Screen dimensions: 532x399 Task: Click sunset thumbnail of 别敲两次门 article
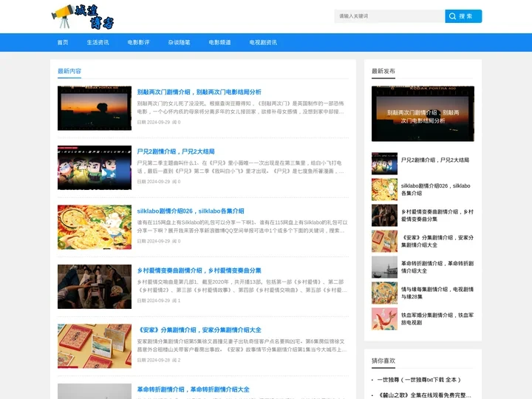pyautogui.click(x=95, y=108)
